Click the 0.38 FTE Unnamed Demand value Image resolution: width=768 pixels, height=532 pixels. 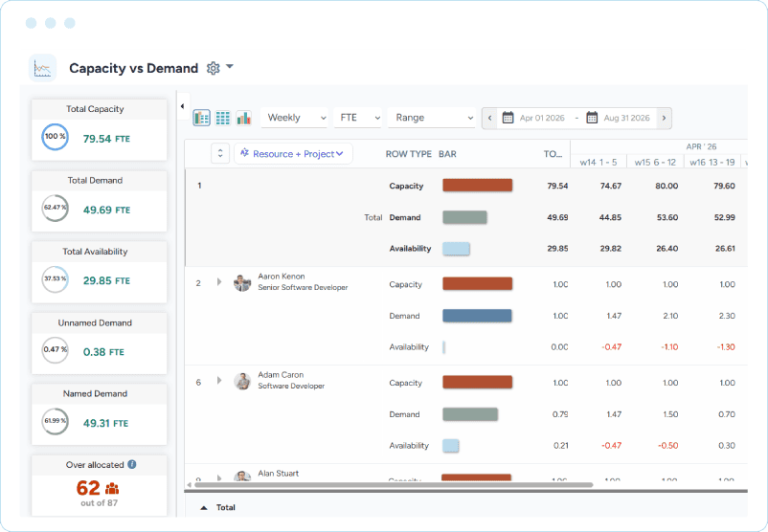coord(103,352)
